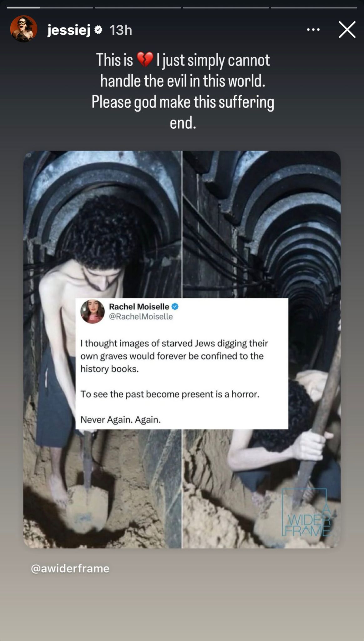
Task: Click the blue verified check by Rachel Moiselle
Action: tap(175, 306)
